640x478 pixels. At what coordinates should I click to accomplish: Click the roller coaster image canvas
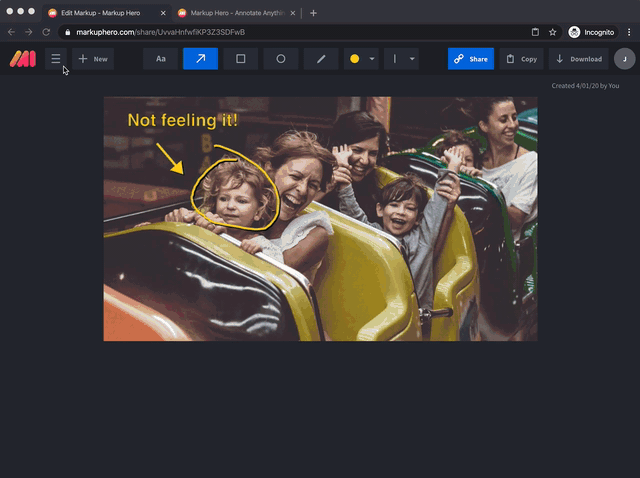pyautogui.click(x=320, y=219)
